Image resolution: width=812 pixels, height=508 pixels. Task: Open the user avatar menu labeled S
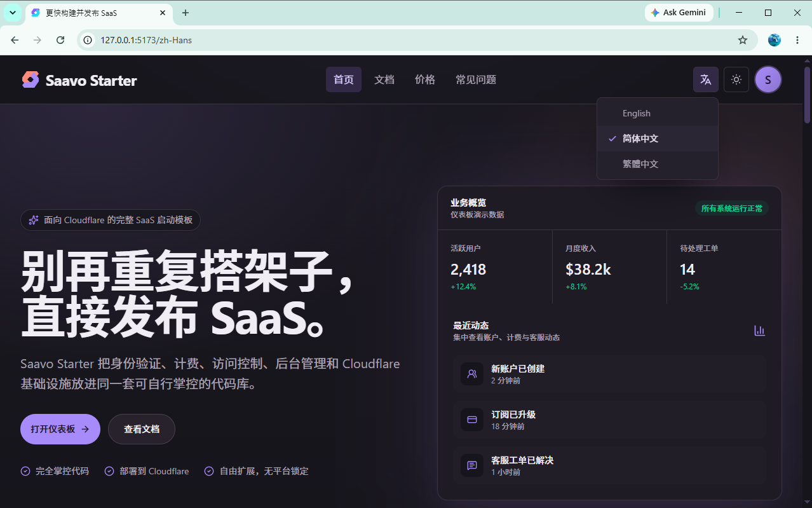click(768, 79)
